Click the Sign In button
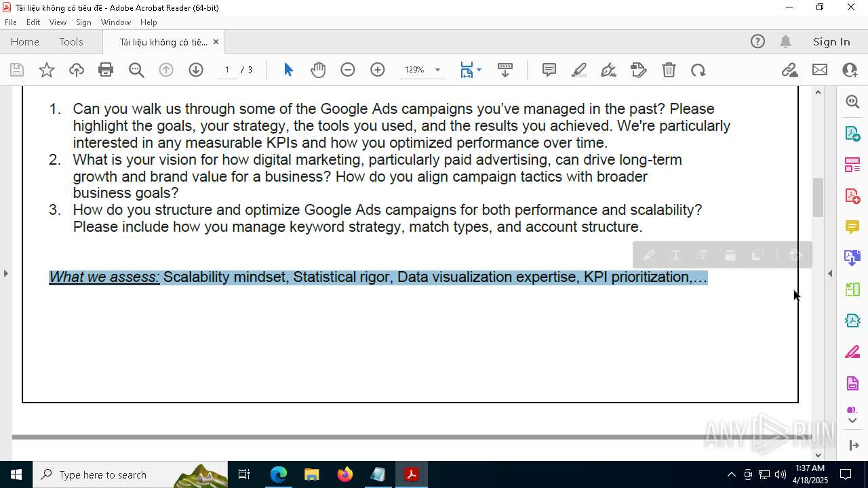 (831, 42)
